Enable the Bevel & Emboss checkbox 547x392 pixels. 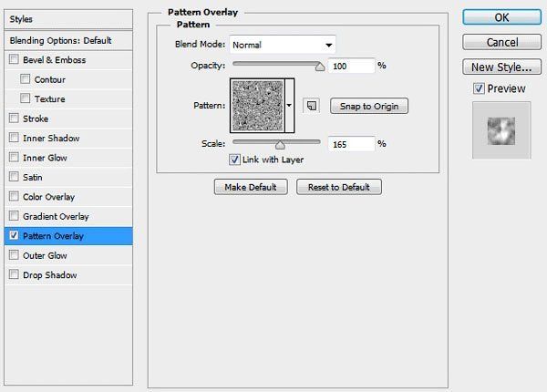point(14,59)
